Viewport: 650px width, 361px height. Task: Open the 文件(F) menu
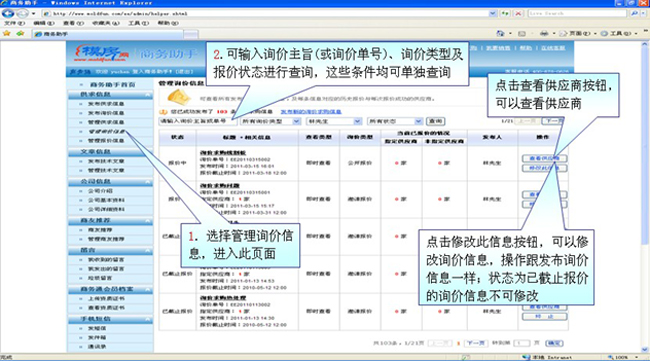tap(15, 23)
